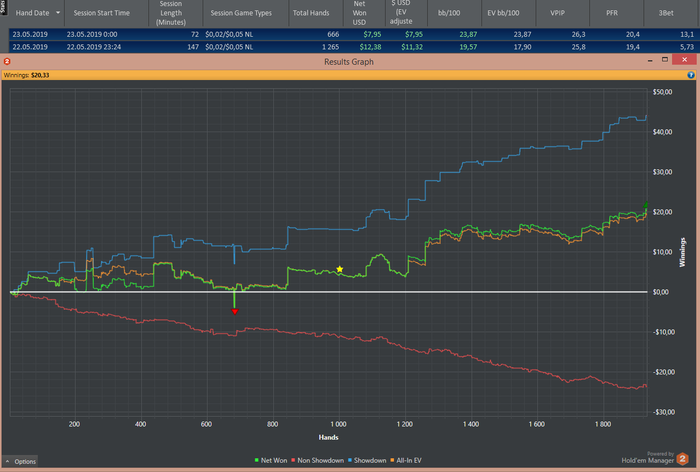Click the 19,4 PFR value cell
Screen dimensions: 700x472
(x=633, y=47)
